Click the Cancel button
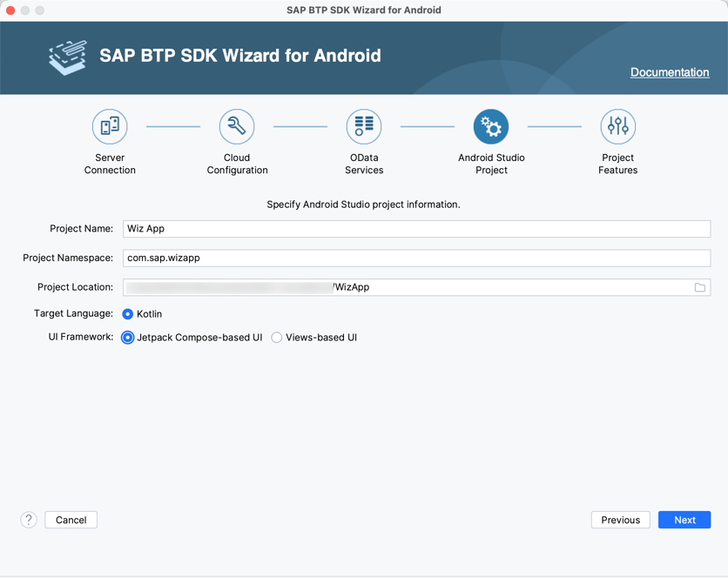 (71, 520)
